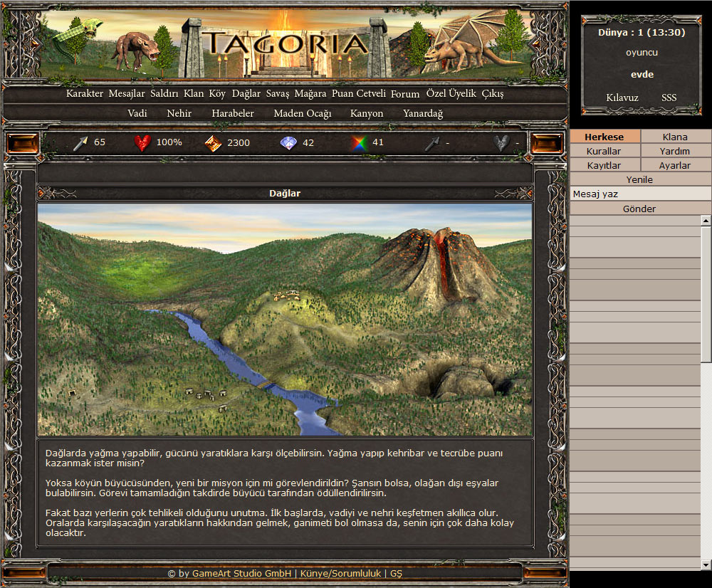Open the Dağlar menu
Viewport: 712px width, 588px height.
[x=246, y=93]
